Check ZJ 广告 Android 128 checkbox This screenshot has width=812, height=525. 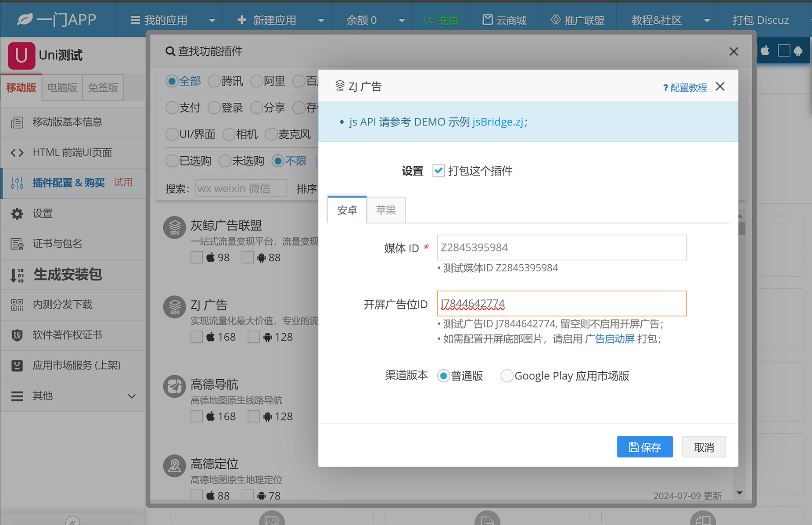click(254, 337)
